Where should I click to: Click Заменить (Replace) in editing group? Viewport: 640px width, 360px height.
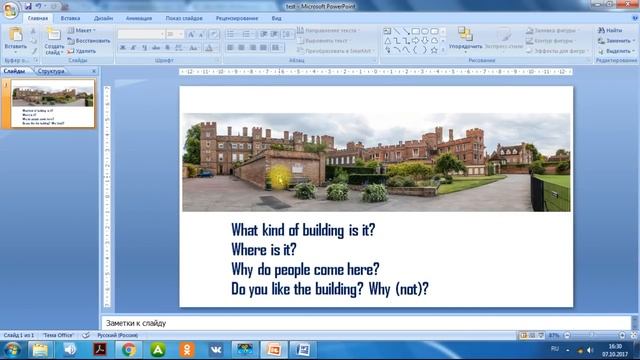[x=616, y=41]
